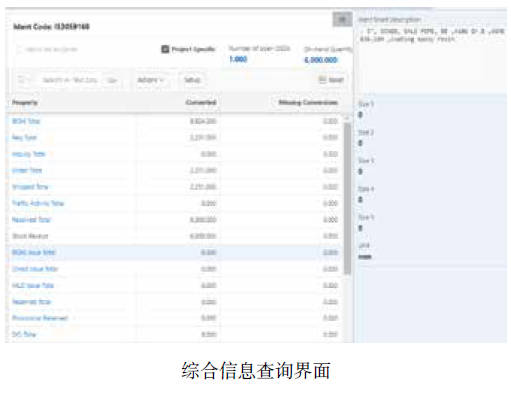Open the Received Total link
The width and height of the screenshot is (511, 393).
[x=31, y=220]
